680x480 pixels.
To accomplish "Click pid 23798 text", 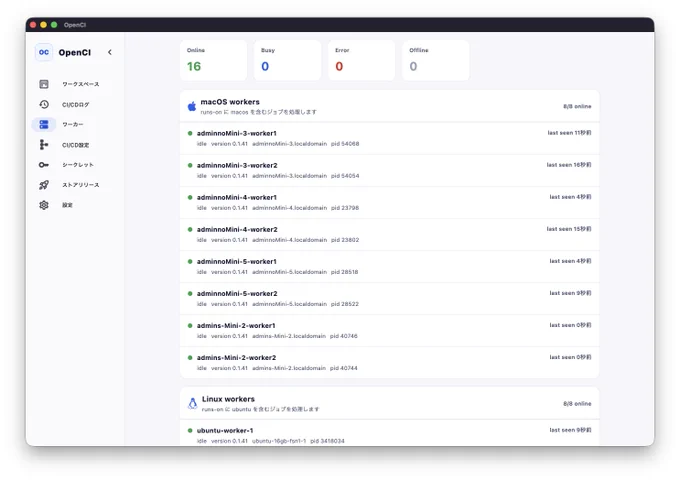I will 345,208.
